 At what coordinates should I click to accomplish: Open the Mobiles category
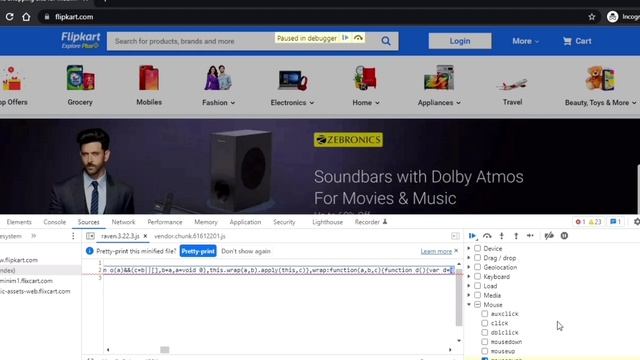pyautogui.click(x=149, y=85)
